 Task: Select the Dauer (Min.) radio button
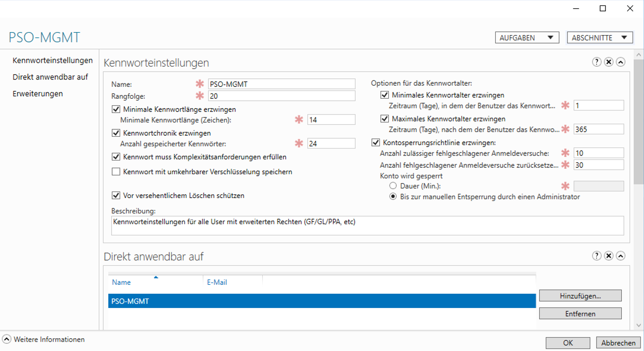pyautogui.click(x=393, y=186)
